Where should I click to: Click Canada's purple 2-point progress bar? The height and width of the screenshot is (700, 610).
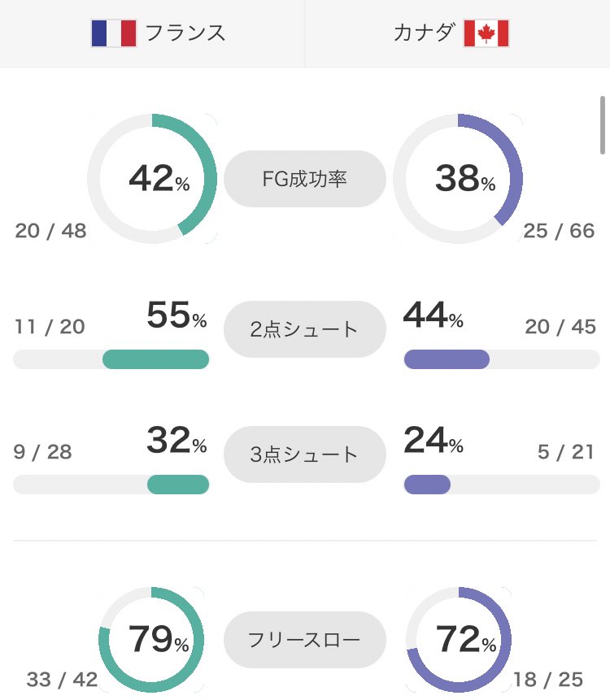447,359
